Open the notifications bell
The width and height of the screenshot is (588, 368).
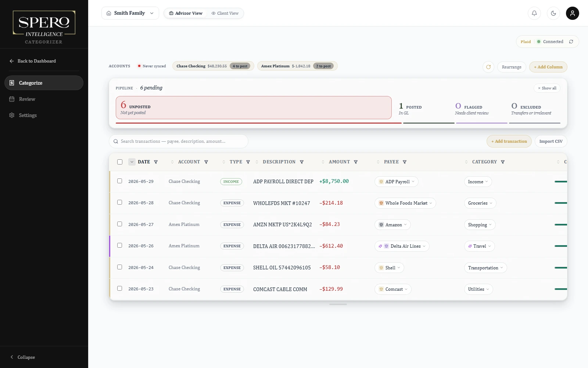pos(534,13)
